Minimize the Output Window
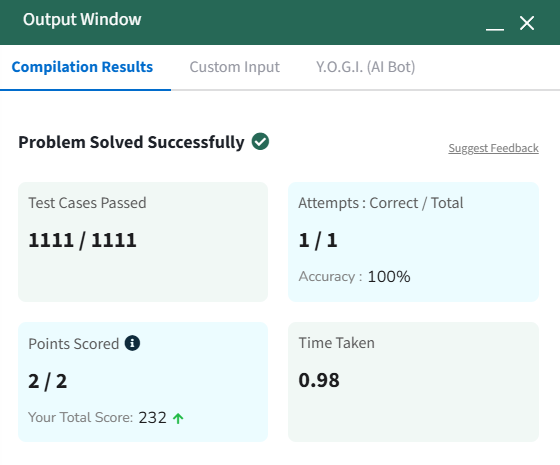This screenshot has width=560, height=465. [495, 29]
